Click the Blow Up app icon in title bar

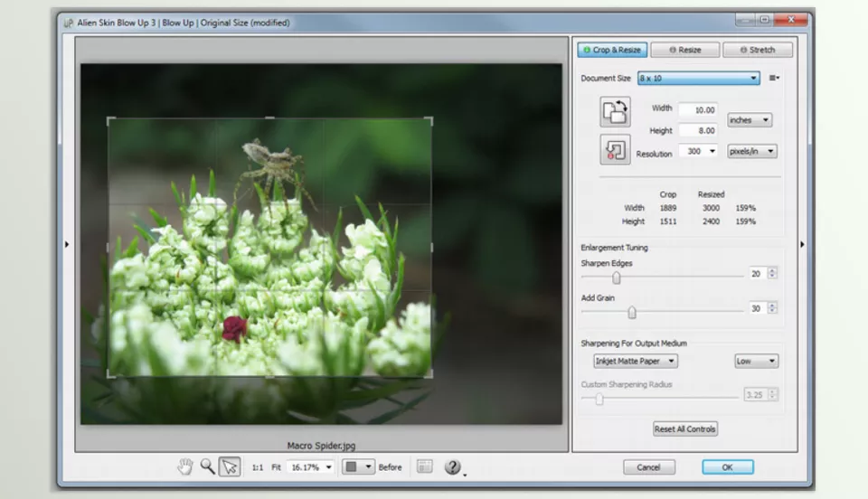(x=68, y=23)
